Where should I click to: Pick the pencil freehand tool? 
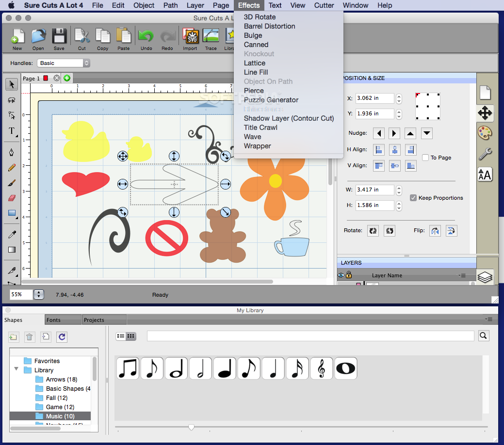[12, 167]
